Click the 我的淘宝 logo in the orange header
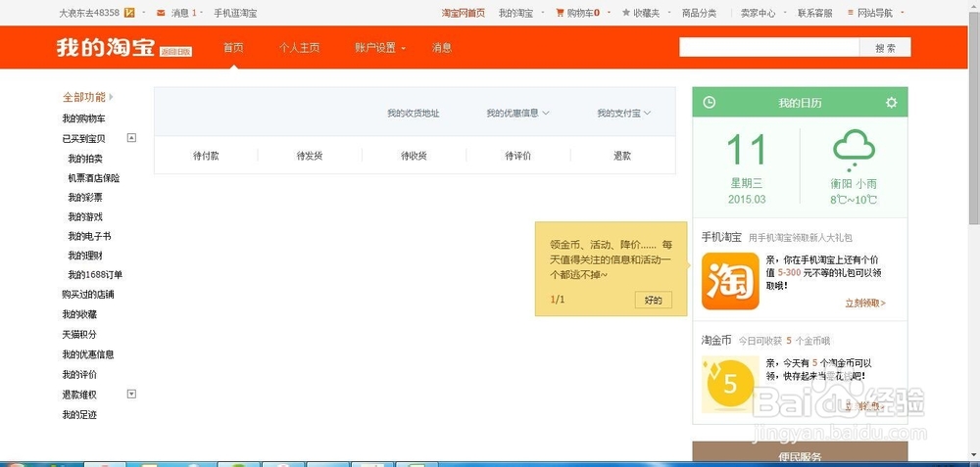The image size is (980, 467). pos(105,47)
